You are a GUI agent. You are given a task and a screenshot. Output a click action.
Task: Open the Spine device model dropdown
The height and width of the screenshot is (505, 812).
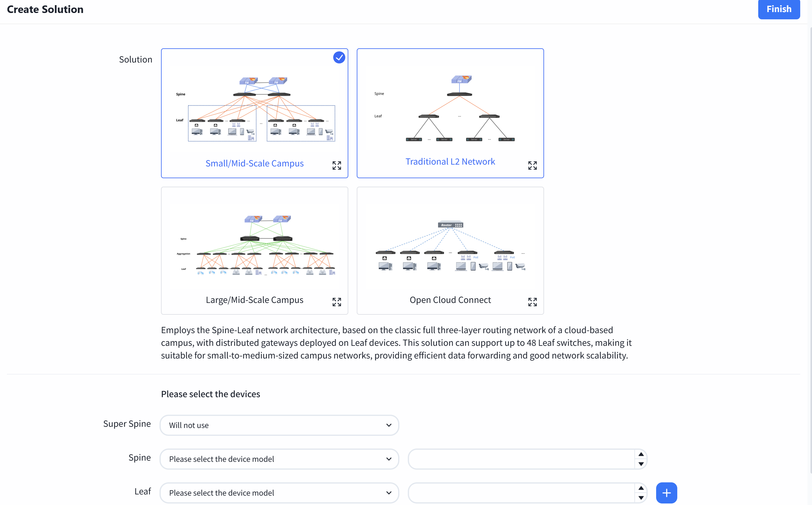279,459
